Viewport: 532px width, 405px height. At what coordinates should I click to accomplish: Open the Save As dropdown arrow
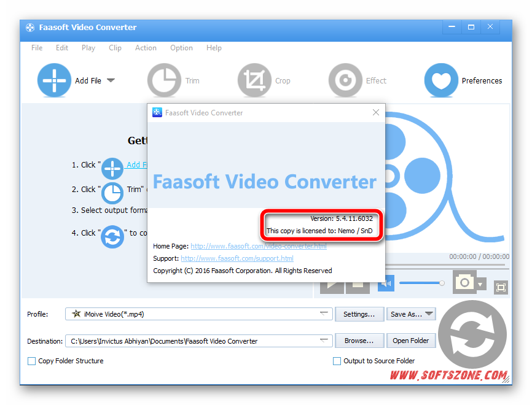(x=429, y=314)
